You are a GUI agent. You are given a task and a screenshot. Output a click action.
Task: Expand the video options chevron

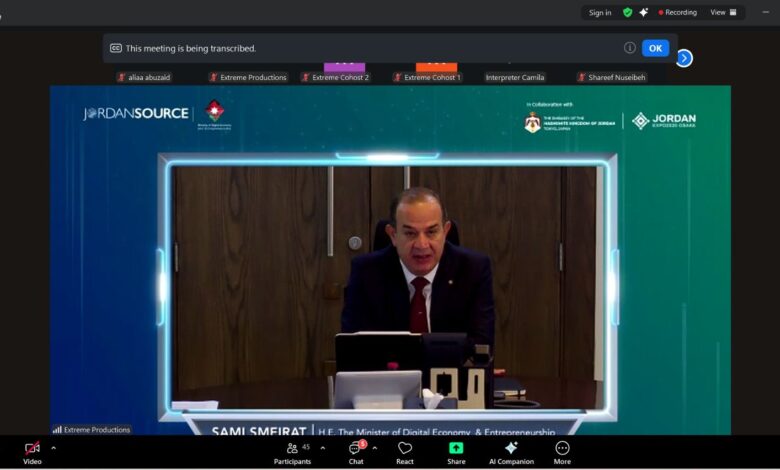point(53,448)
